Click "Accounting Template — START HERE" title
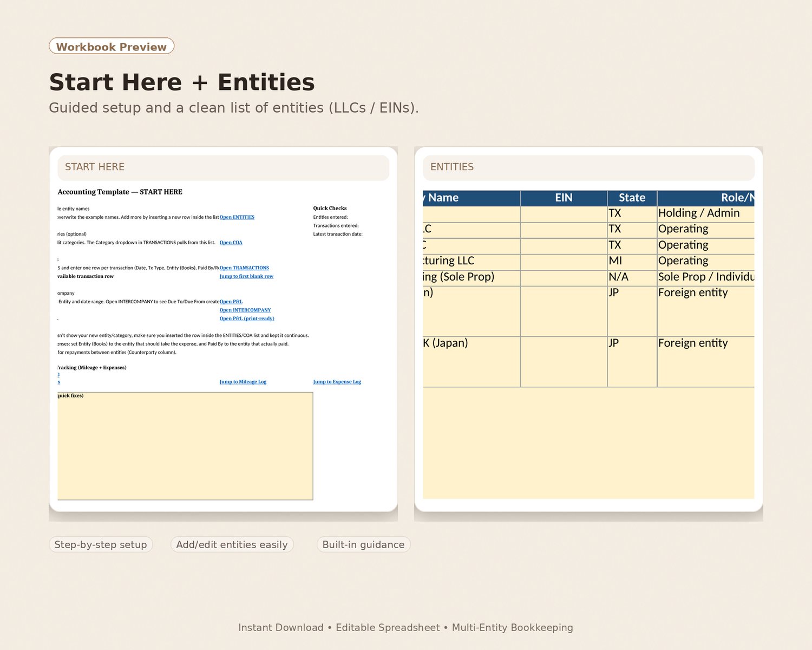The width and height of the screenshot is (812, 650). coord(120,192)
